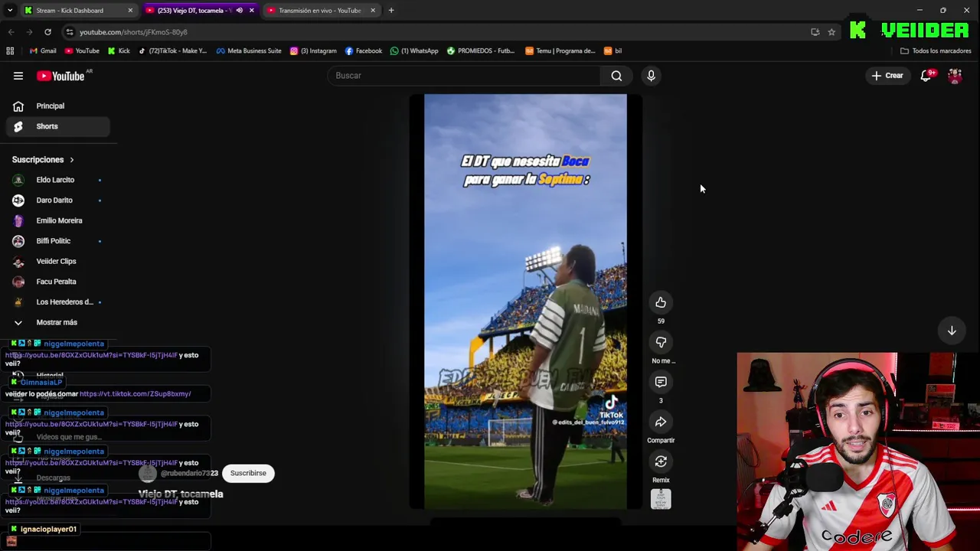Click the Crear button

pyautogui.click(x=887, y=76)
